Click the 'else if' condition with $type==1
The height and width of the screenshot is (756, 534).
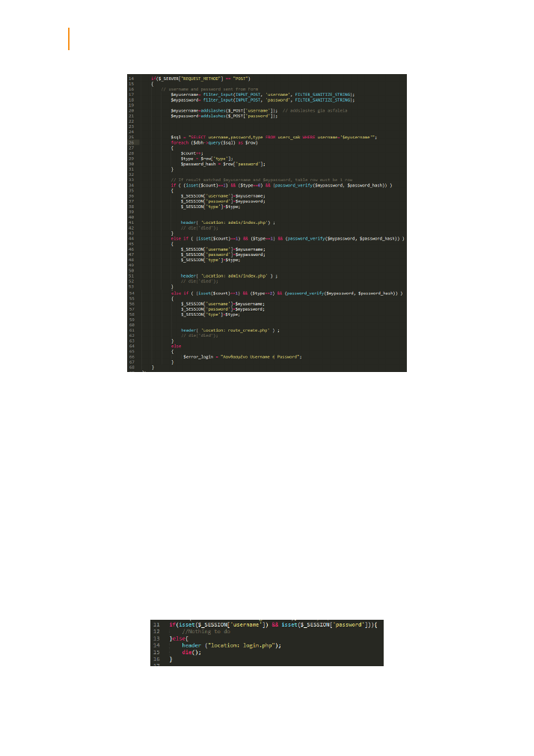coord(288,239)
